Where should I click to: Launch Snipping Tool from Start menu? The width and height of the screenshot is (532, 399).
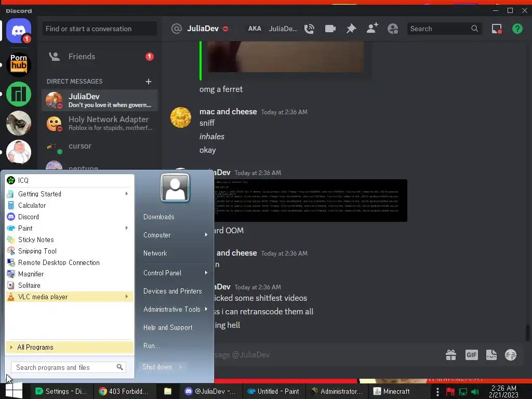point(70,251)
